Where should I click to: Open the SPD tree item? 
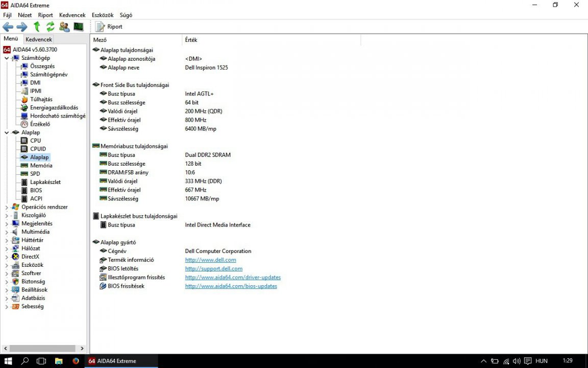click(35, 173)
